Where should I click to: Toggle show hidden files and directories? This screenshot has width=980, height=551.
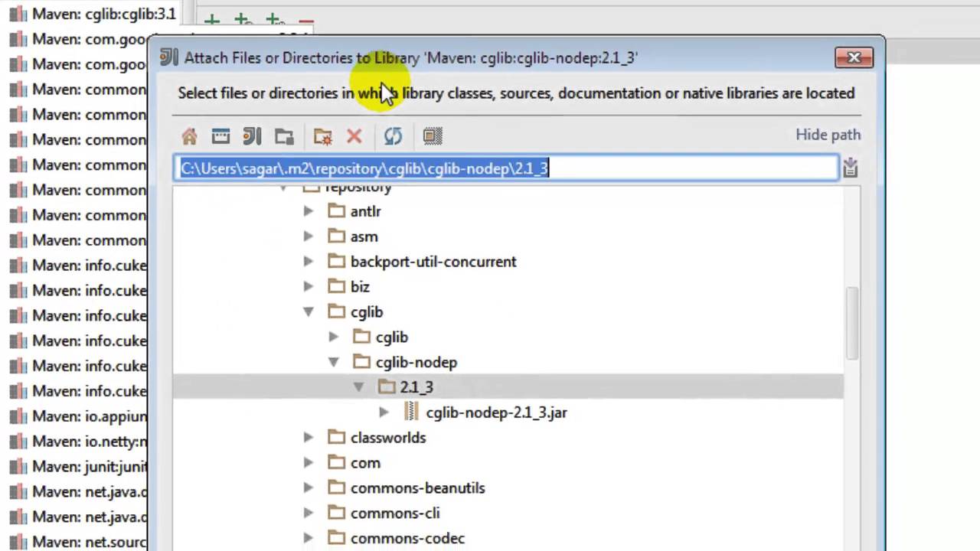(x=432, y=136)
